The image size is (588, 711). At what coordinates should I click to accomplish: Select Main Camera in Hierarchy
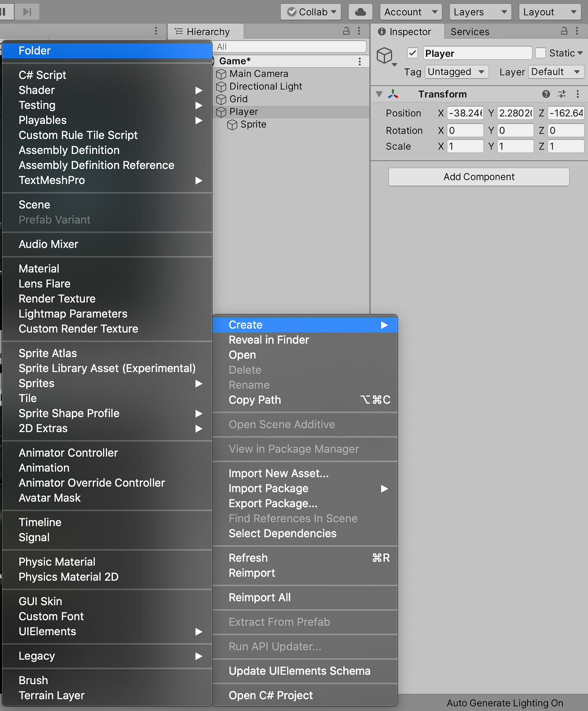[291, 74]
